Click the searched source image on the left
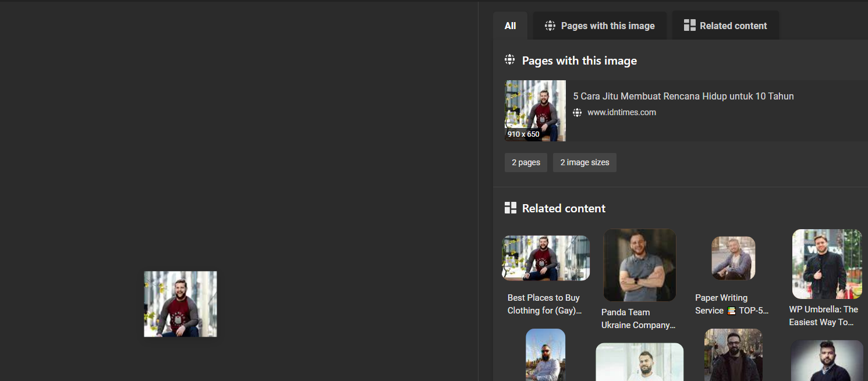 pos(180,304)
